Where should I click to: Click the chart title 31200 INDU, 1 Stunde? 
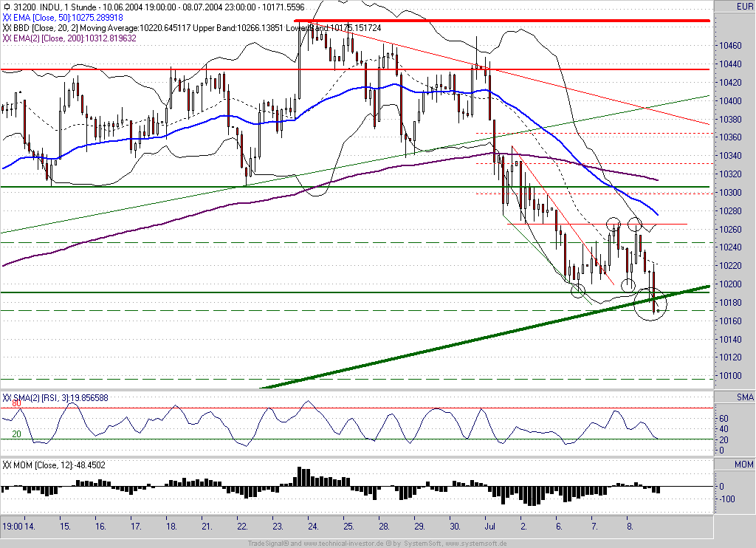[56, 7]
